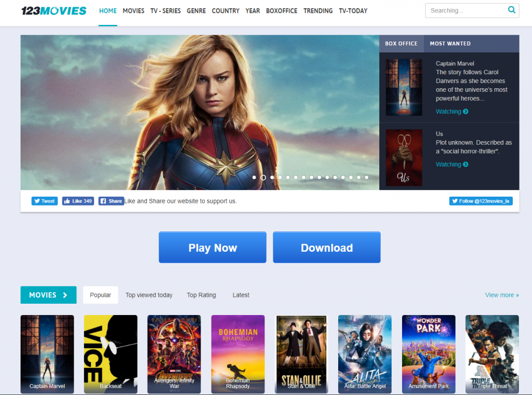The height and width of the screenshot is (395, 532).
Task: Click the Movies section chevron button
Action: (x=48, y=295)
